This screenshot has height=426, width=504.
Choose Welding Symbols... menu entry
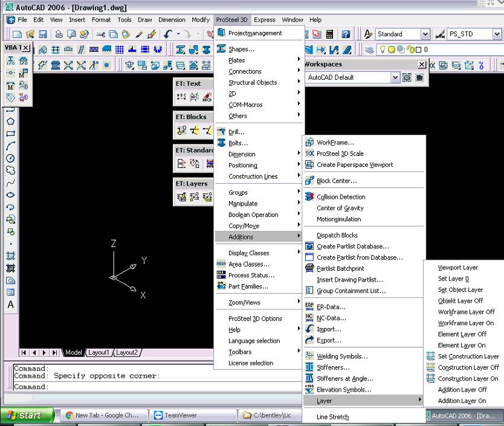[x=364, y=357]
